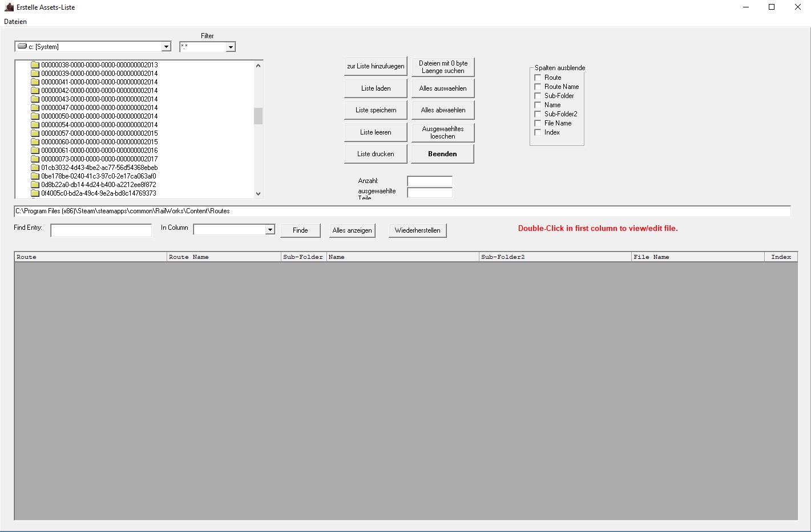Select folder 0f4005c0-bd2a-49c4-9e2a-bd8c14769373
This screenshot has height=532, width=811.
point(98,193)
